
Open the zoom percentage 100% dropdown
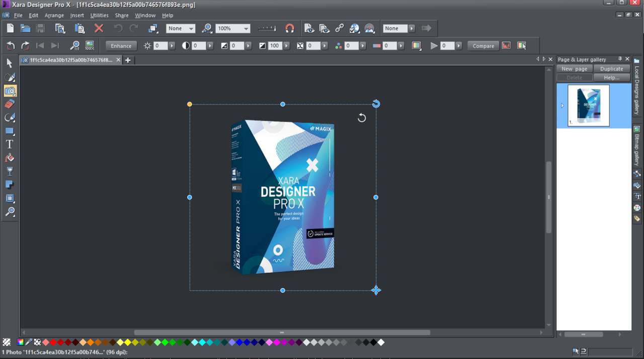coord(246,29)
